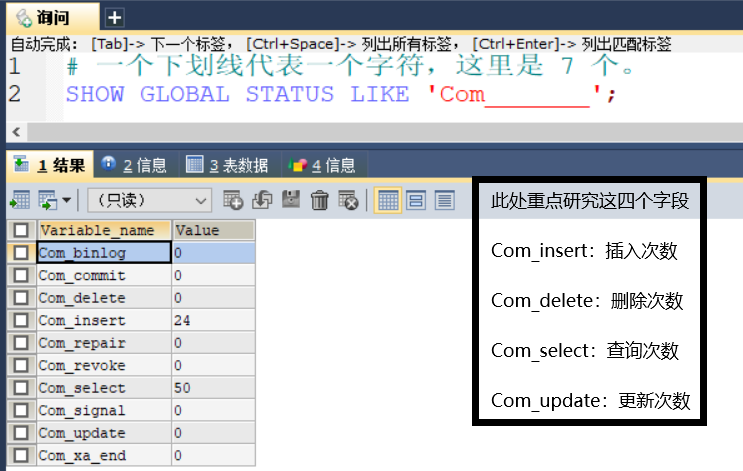Open the 3 表数据 tab
The image size is (743, 471).
tap(229, 165)
